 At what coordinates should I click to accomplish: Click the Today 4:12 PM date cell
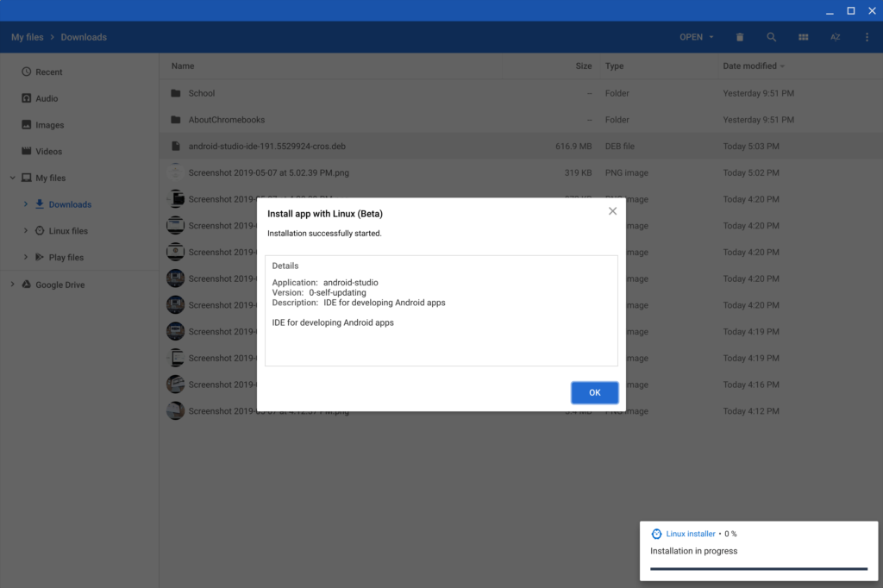(x=751, y=411)
